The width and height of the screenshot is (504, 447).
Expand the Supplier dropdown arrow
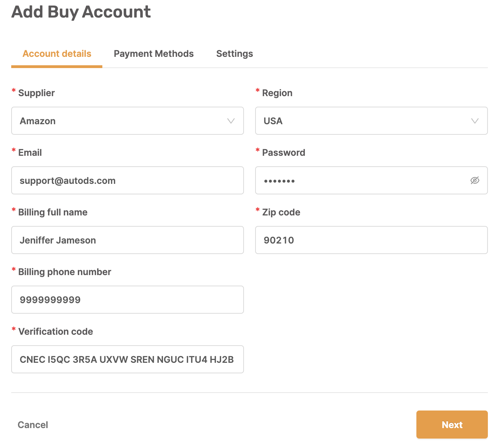pyautogui.click(x=231, y=121)
